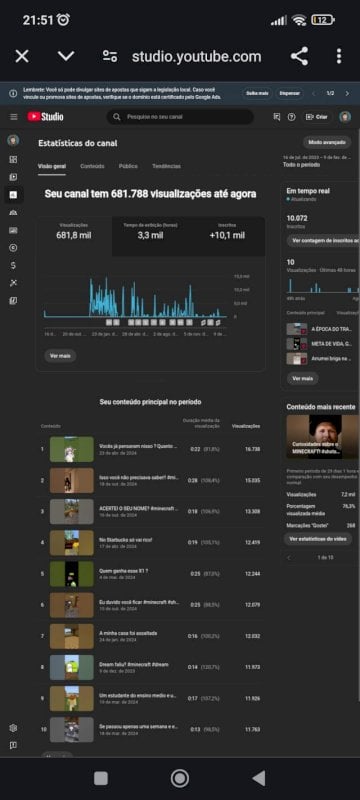Switch to the Tendências tab
Screen dimensions: 360x800
pyautogui.click(x=166, y=166)
